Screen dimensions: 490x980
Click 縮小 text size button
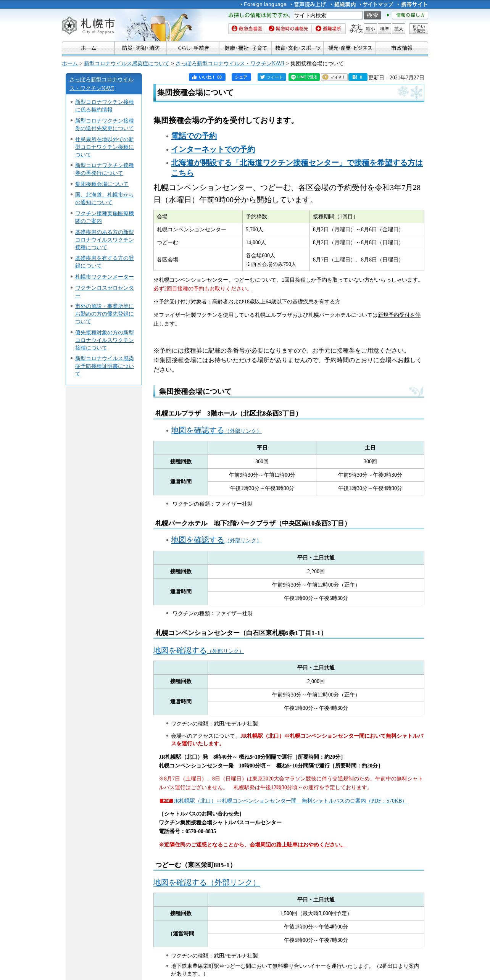pyautogui.click(x=370, y=29)
